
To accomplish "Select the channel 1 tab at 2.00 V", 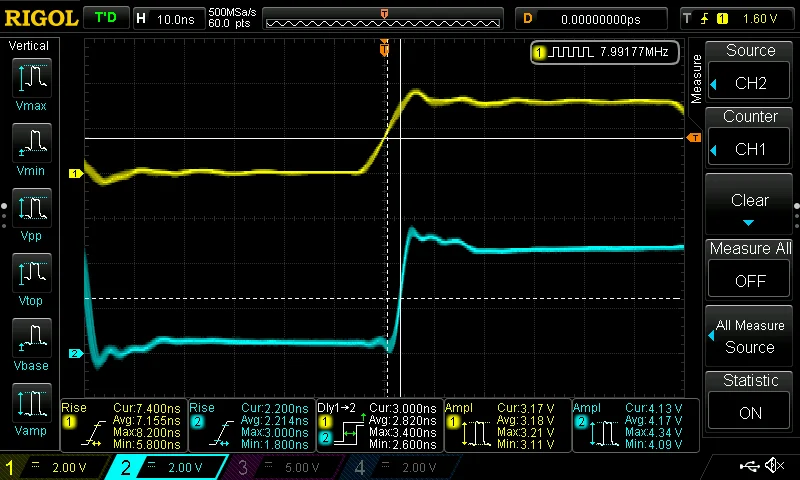I will click(x=54, y=467).
